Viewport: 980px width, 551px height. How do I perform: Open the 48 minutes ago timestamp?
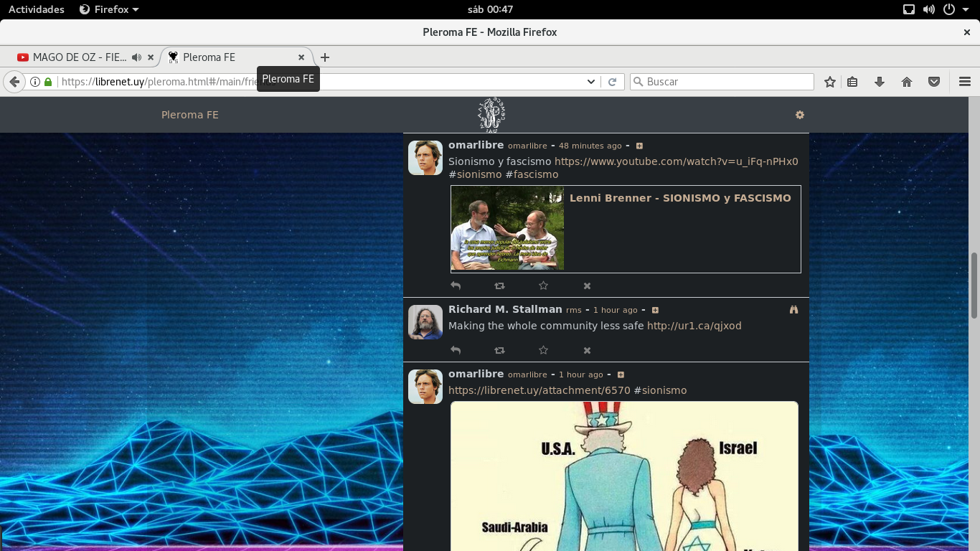[x=590, y=146]
